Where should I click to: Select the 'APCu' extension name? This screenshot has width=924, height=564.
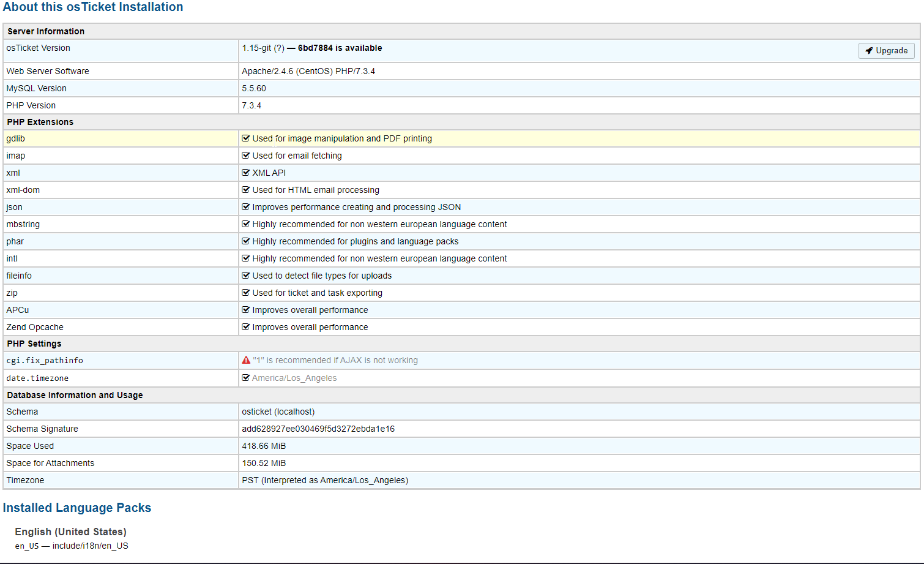(x=18, y=310)
